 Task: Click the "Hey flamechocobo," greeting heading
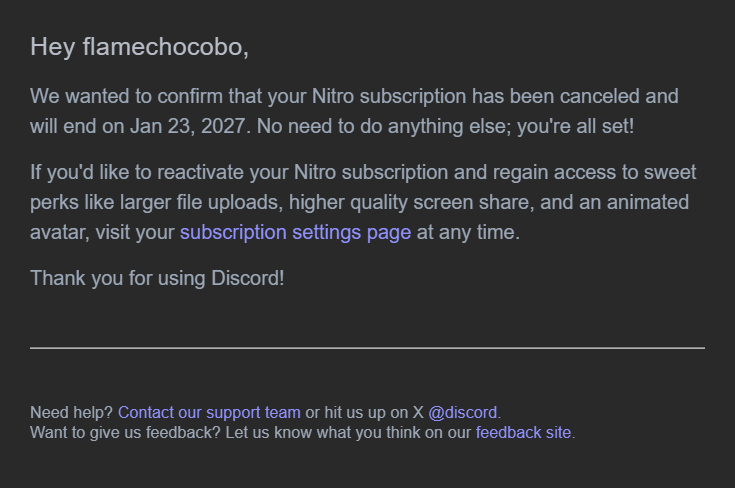point(139,46)
